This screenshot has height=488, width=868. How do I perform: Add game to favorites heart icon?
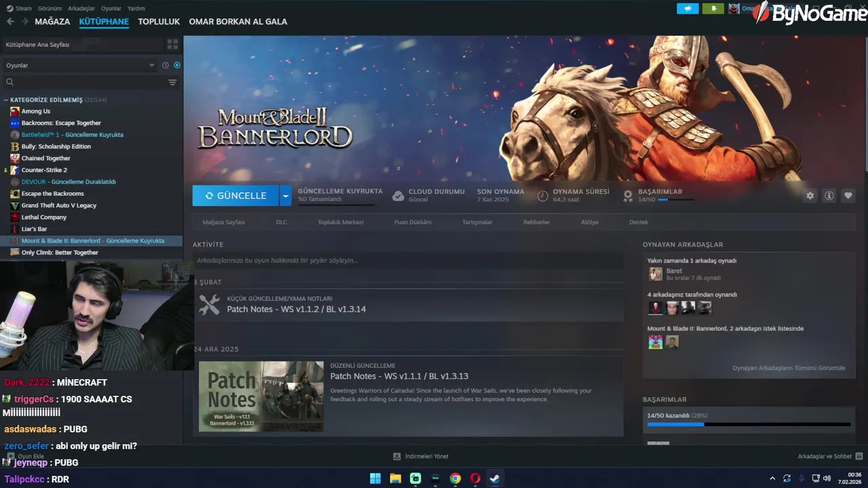tap(848, 196)
